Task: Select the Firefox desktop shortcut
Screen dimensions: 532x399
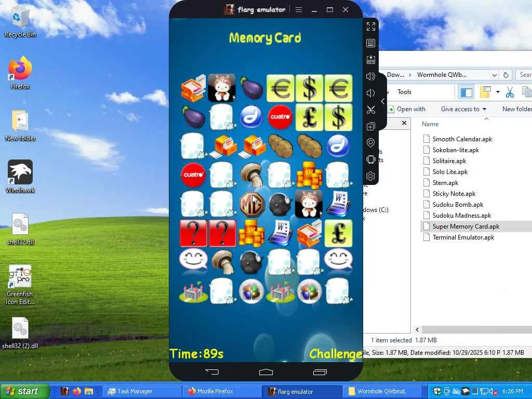Action: [x=20, y=73]
